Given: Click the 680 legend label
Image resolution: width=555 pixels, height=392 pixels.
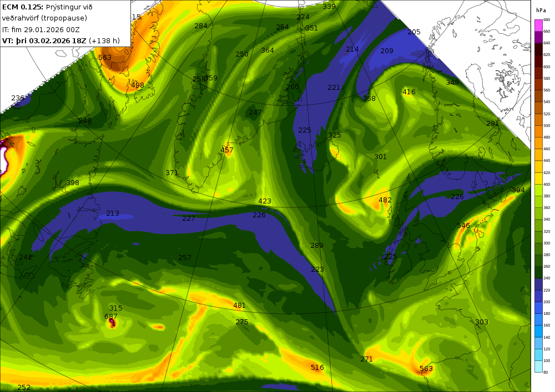Looking at the screenshot, I should 547,20.
